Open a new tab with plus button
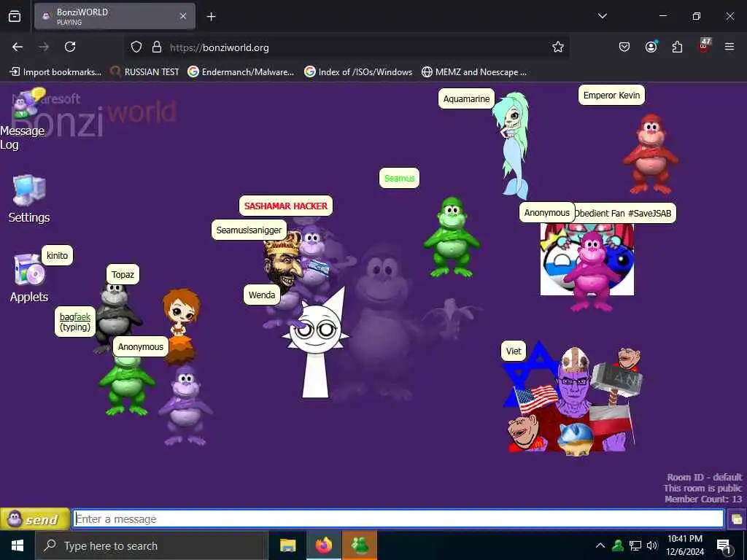 (x=211, y=17)
